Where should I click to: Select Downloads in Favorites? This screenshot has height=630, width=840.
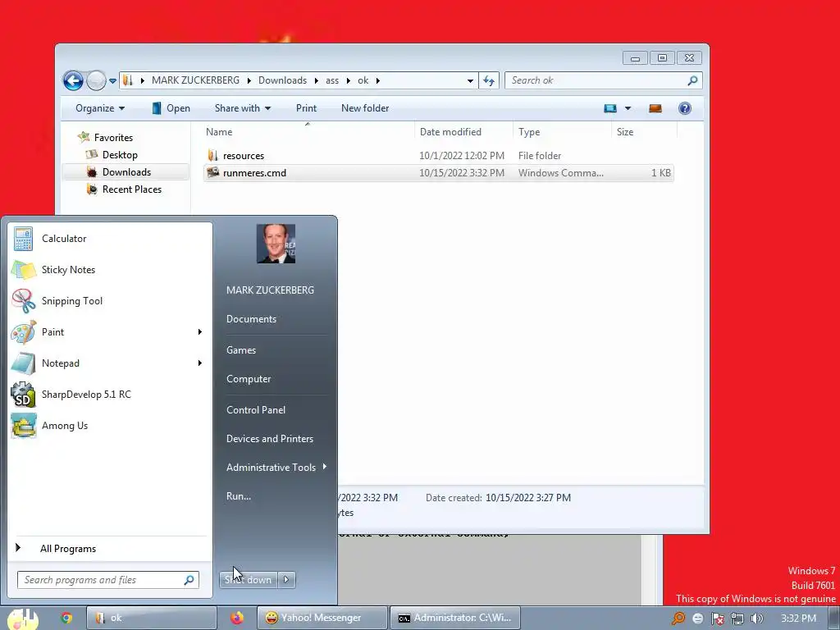coord(126,172)
